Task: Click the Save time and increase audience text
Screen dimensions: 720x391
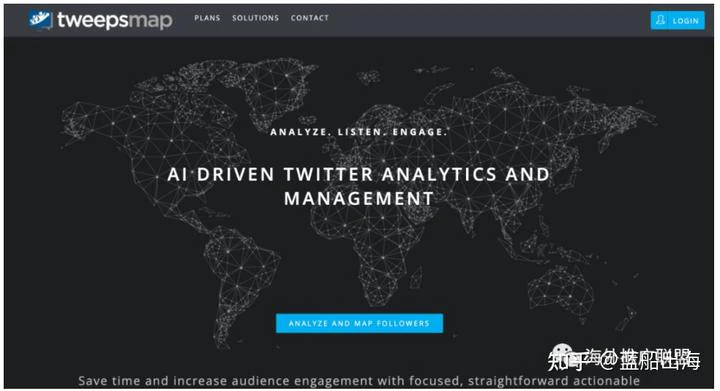Action: click(x=359, y=380)
